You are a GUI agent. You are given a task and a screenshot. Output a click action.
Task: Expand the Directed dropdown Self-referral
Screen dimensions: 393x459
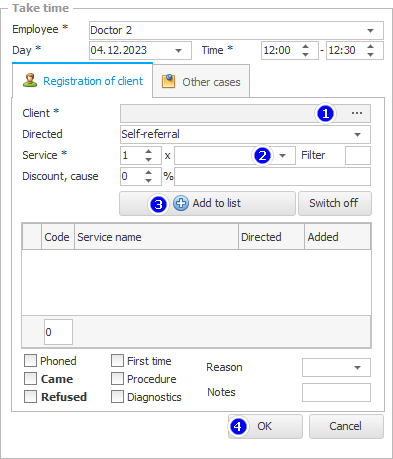click(357, 135)
